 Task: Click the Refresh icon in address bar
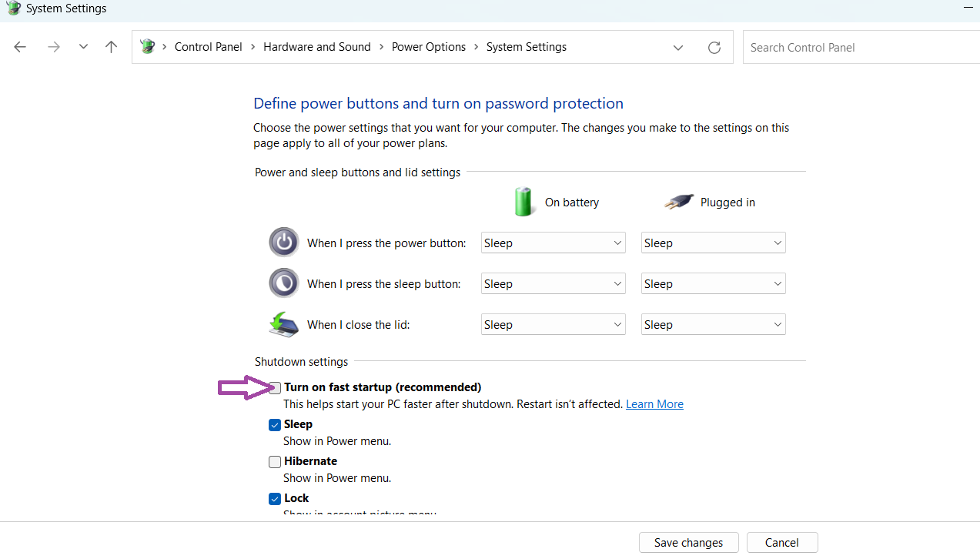click(x=714, y=48)
